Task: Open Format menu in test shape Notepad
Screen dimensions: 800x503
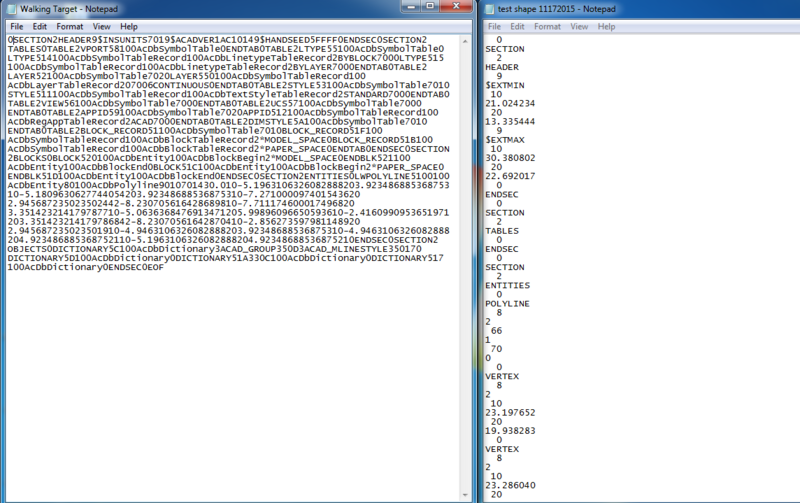Action: 547,27
